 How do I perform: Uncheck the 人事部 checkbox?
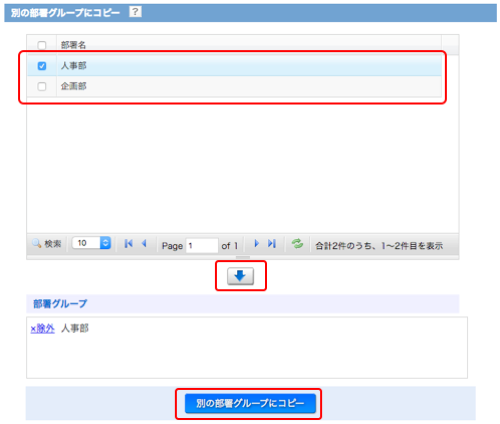pos(42,66)
